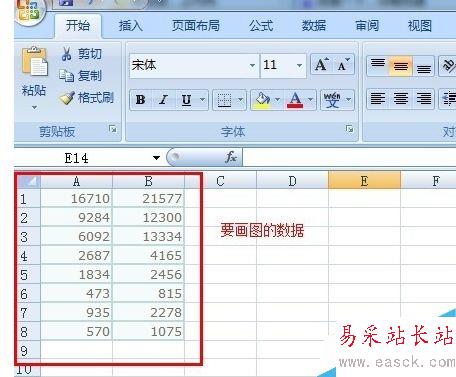Apply fill color paint bucket
The image size is (456, 377).
pos(262,100)
